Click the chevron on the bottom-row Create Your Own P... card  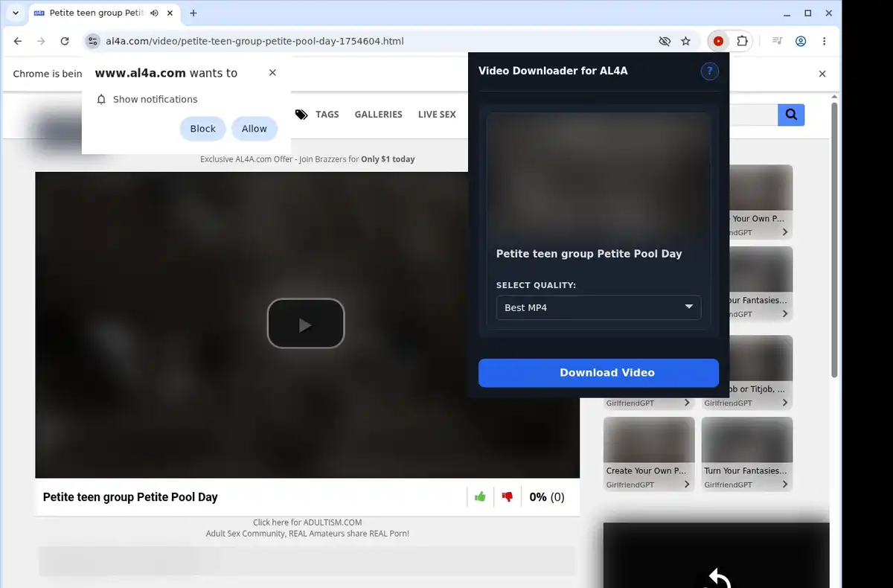pyautogui.click(x=687, y=485)
